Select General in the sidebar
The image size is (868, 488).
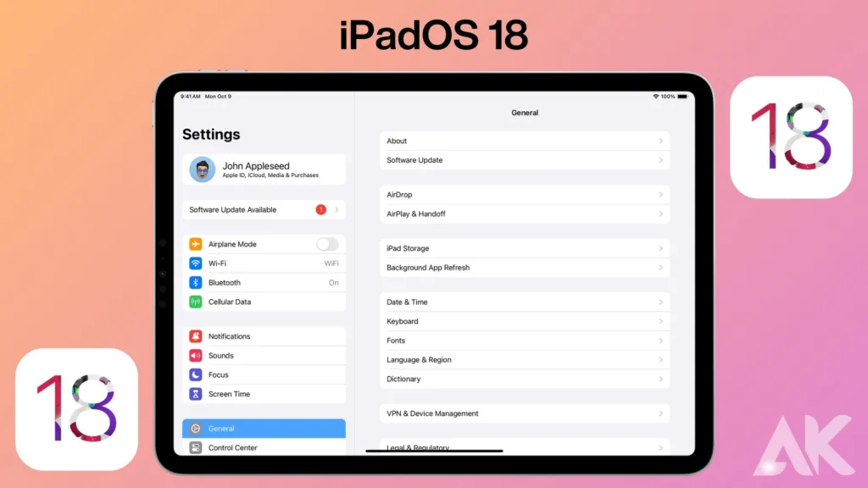(x=264, y=428)
